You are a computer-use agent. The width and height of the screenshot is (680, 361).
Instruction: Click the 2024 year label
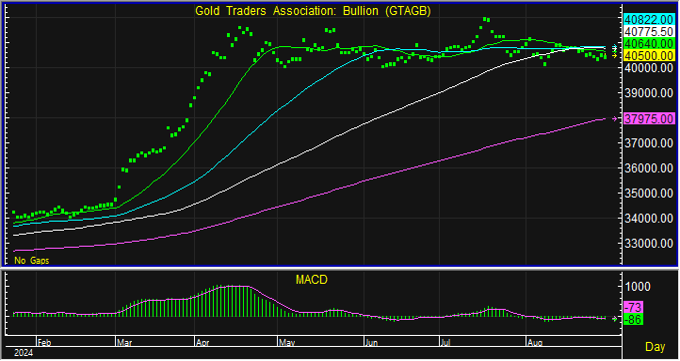23,353
